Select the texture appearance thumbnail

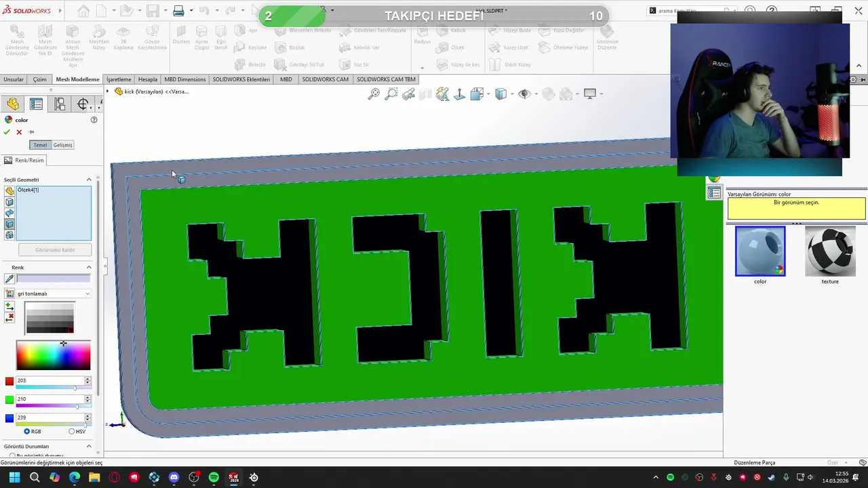click(x=830, y=251)
